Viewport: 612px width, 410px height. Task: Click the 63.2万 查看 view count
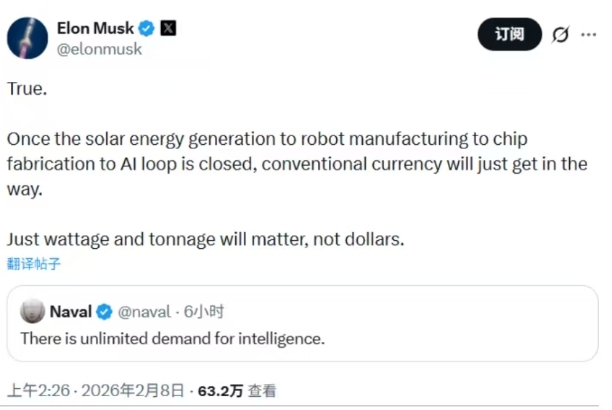[237, 391]
